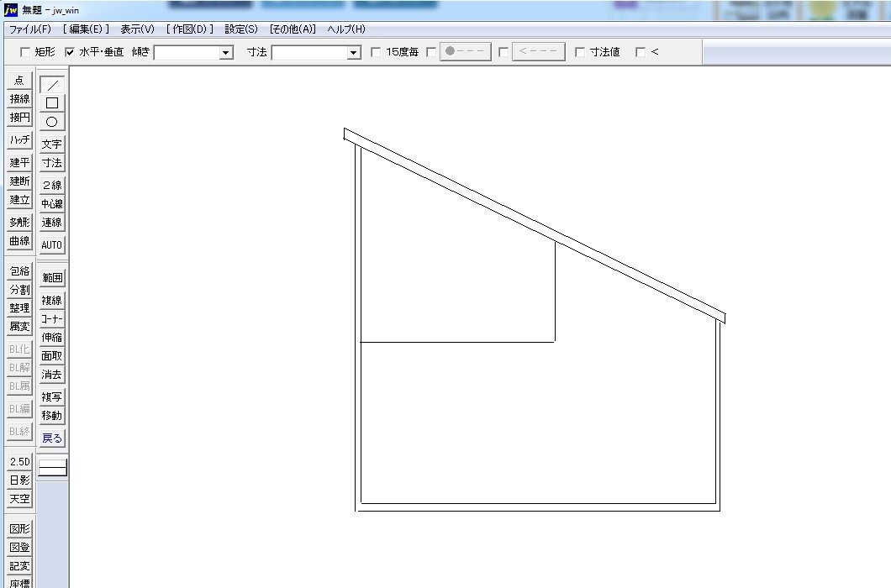This screenshot has height=588, width=891.
Task: Select the 複写 copy tool
Action: (52, 397)
